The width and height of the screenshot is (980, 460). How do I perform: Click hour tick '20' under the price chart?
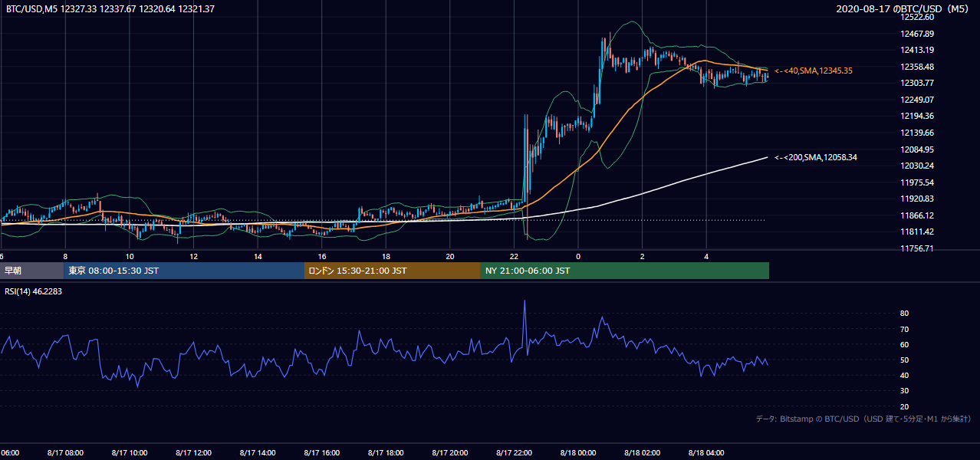(450, 256)
